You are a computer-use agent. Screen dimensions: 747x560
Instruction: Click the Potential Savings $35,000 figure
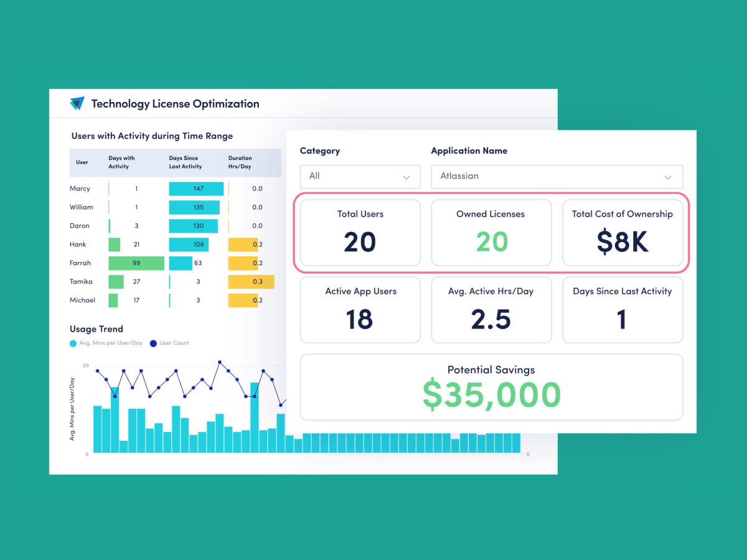[x=491, y=393]
